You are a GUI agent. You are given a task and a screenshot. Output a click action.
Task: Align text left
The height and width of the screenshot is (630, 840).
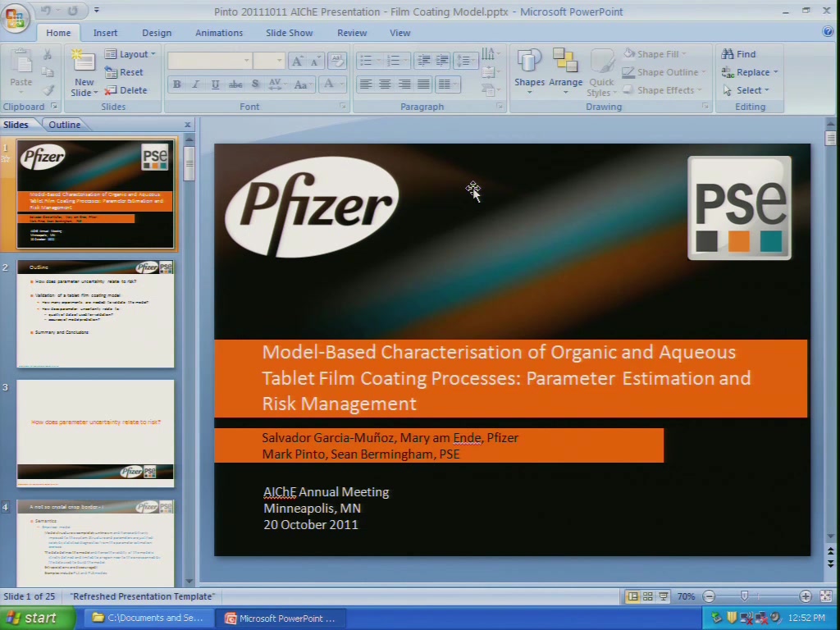(x=366, y=84)
